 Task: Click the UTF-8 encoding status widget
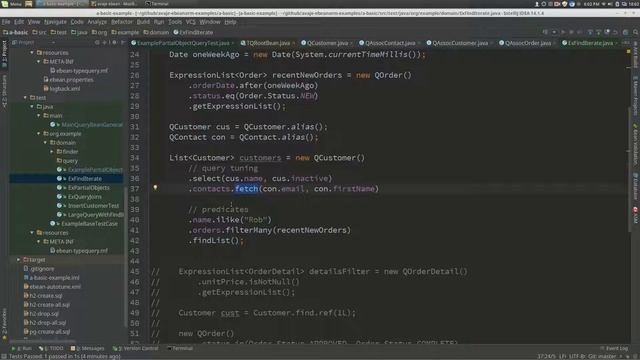[577, 356]
